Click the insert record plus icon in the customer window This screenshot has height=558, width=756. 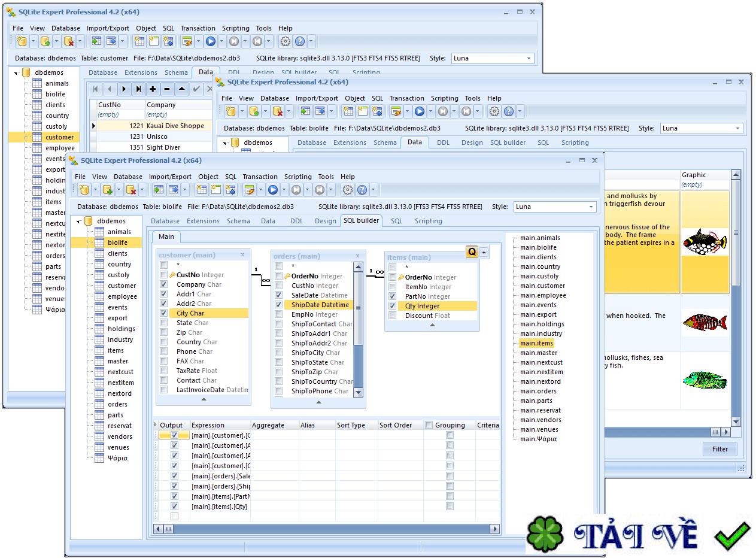click(x=153, y=89)
